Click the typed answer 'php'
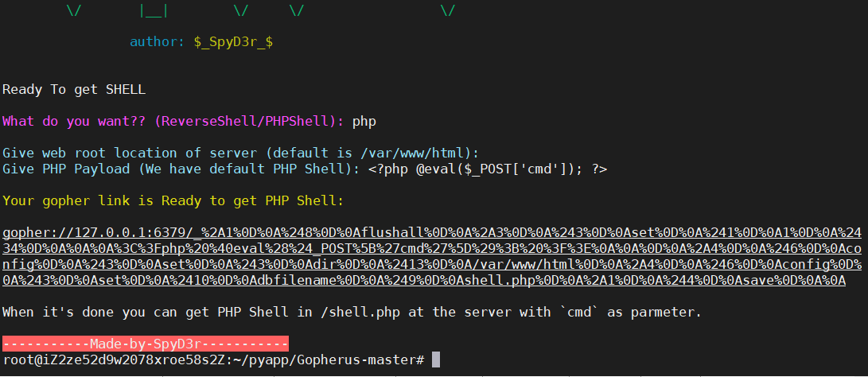Image resolution: width=868 pixels, height=377 pixels. (364, 122)
